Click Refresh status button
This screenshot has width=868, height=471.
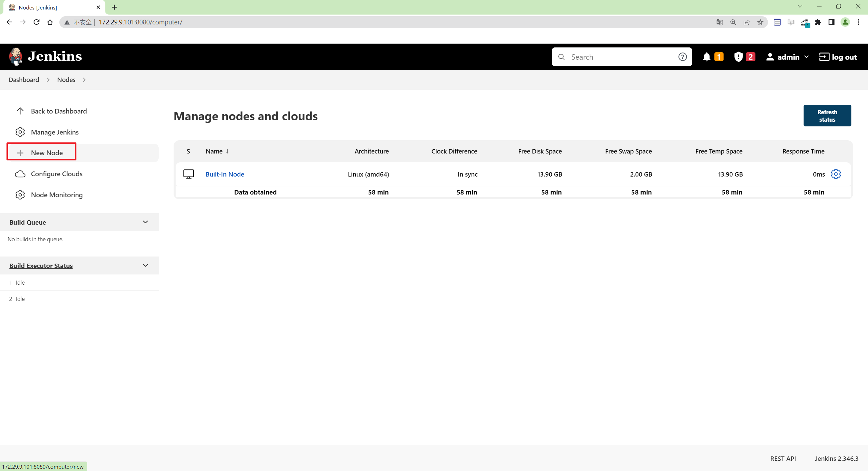827,116
